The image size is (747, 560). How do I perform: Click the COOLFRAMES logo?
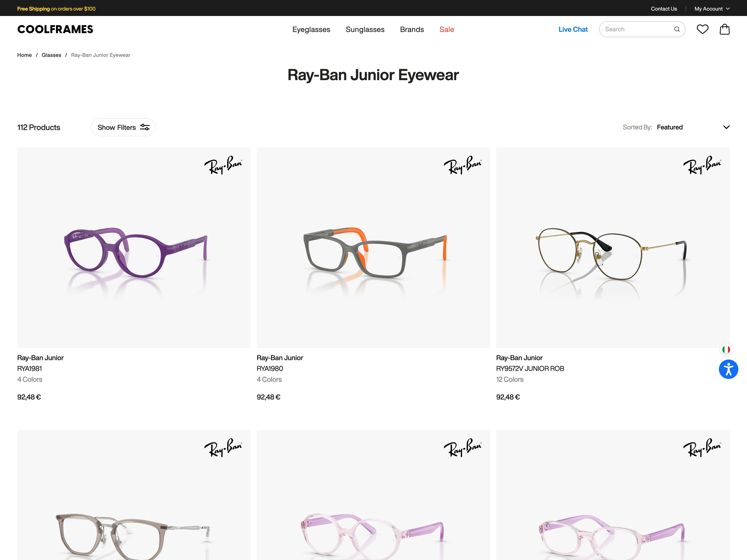point(55,29)
